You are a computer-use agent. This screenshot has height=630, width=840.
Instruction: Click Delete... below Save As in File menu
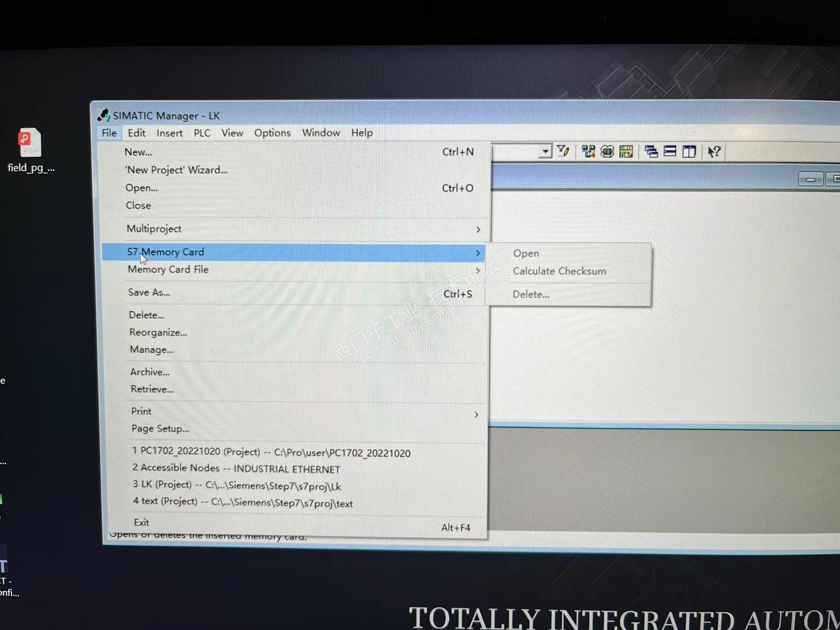pyautogui.click(x=295, y=315)
